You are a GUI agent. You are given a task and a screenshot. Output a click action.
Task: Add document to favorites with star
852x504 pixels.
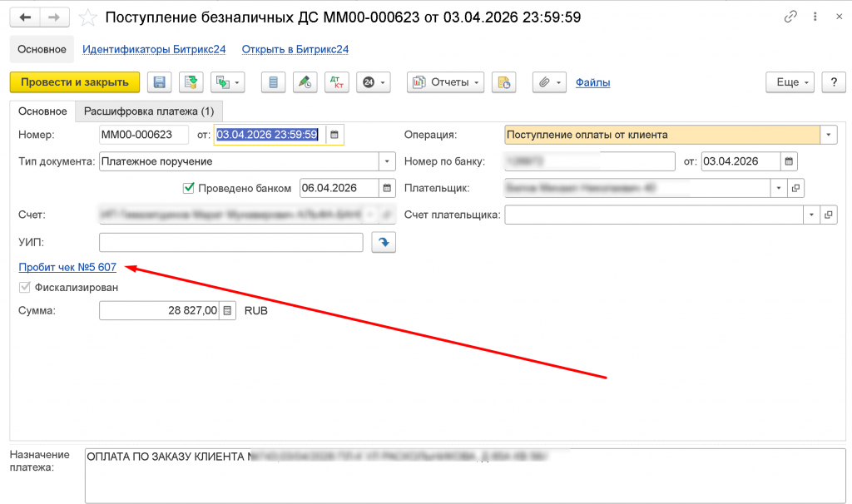point(87,18)
